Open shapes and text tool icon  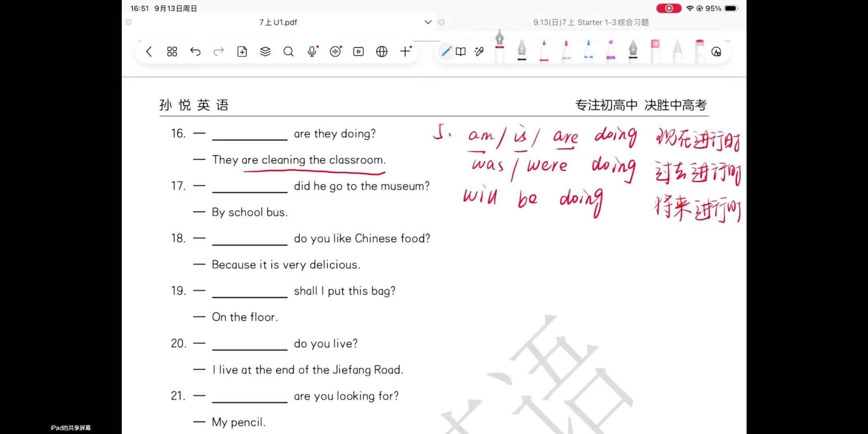[716, 51]
